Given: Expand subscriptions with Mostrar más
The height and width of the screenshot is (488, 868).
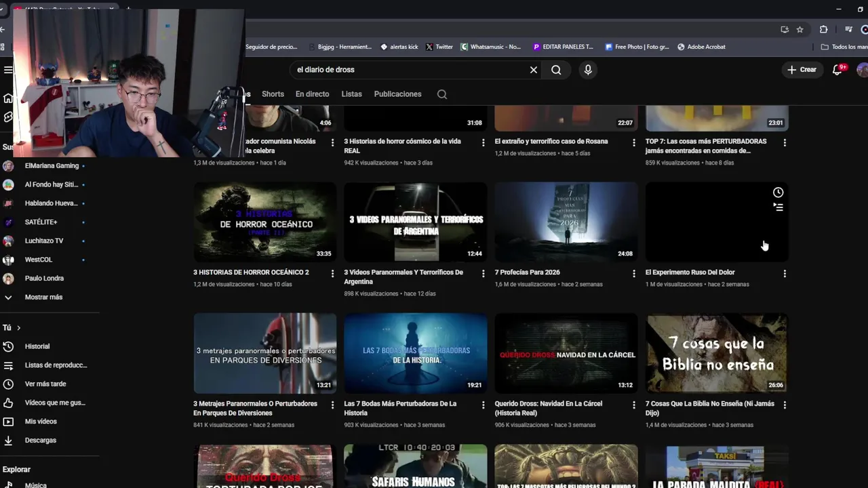Looking at the screenshot, I should [x=43, y=297].
